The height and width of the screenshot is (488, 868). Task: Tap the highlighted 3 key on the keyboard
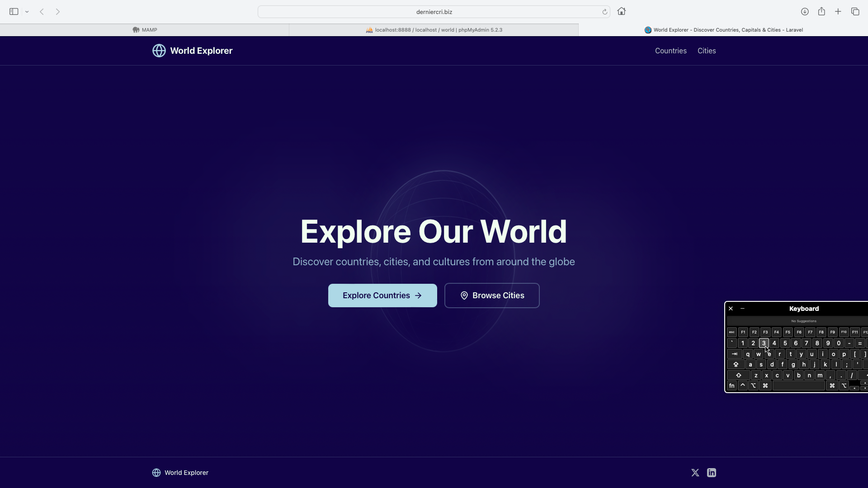(764, 343)
